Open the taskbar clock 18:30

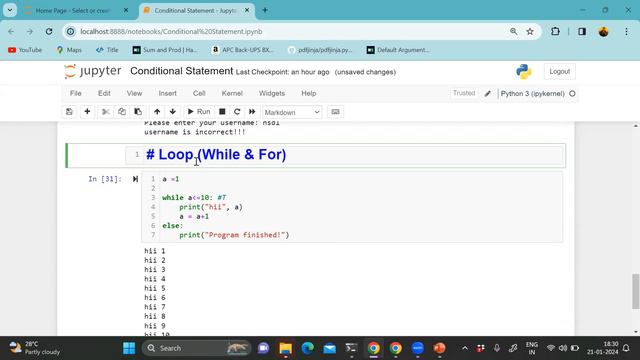602,348
